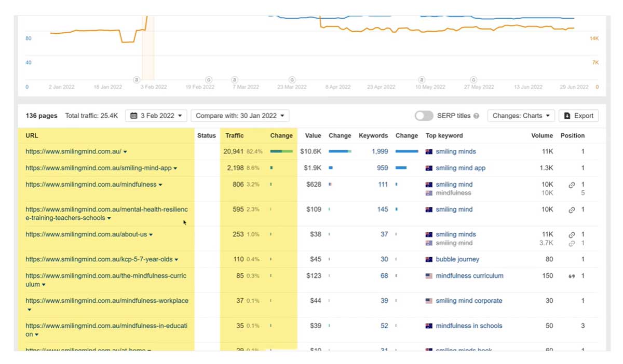Click the annotation marker near 10 May 2022
The height and width of the screenshot is (364, 623).
(x=422, y=80)
